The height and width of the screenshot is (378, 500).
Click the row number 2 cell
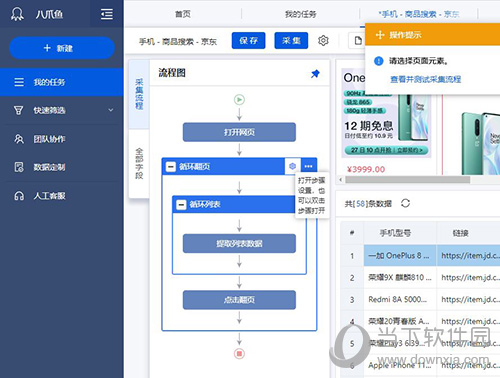coord(352,277)
